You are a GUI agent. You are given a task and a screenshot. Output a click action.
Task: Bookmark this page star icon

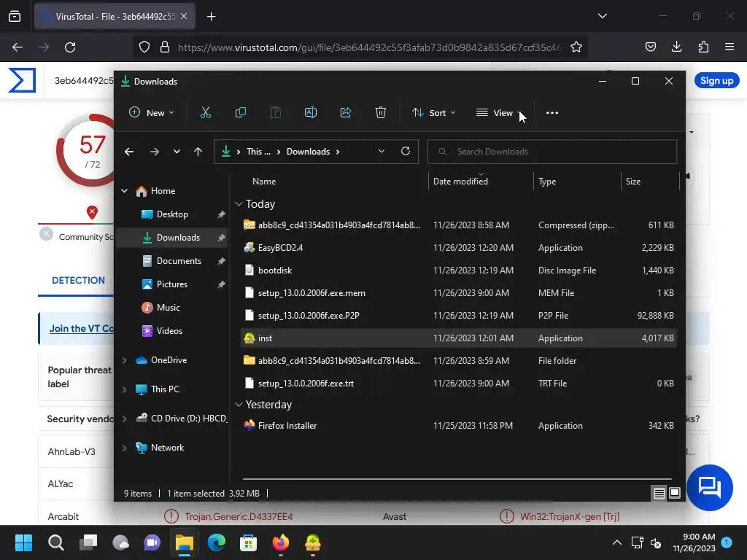pyautogui.click(x=576, y=47)
